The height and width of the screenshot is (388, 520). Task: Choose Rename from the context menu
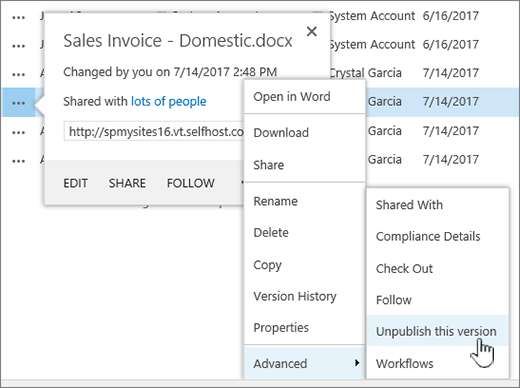305,201
